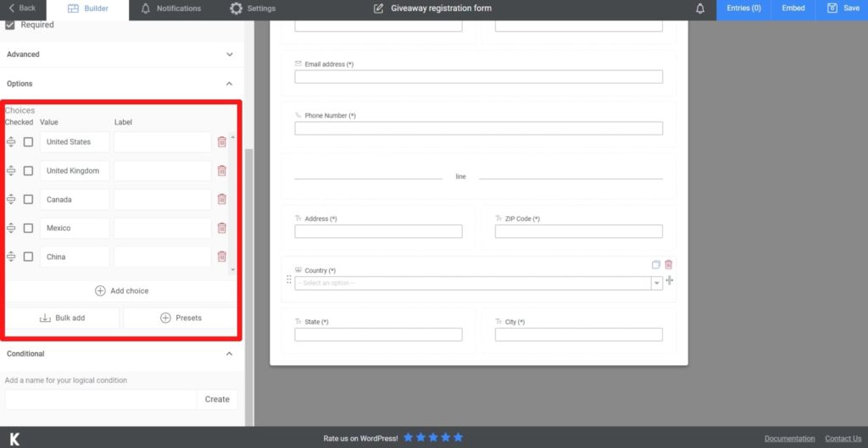Duplicate the Country field
This screenshot has height=448, width=868.
click(x=656, y=264)
